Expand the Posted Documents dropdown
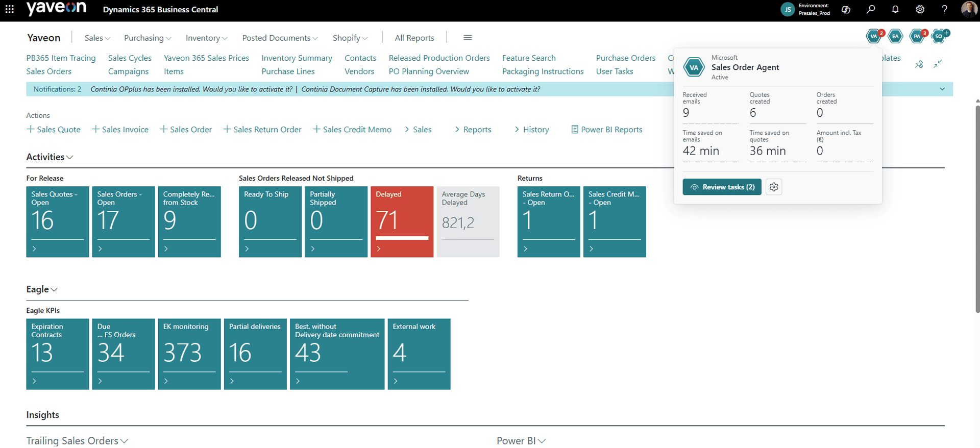The width and height of the screenshot is (980, 448). tap(280, 38)
